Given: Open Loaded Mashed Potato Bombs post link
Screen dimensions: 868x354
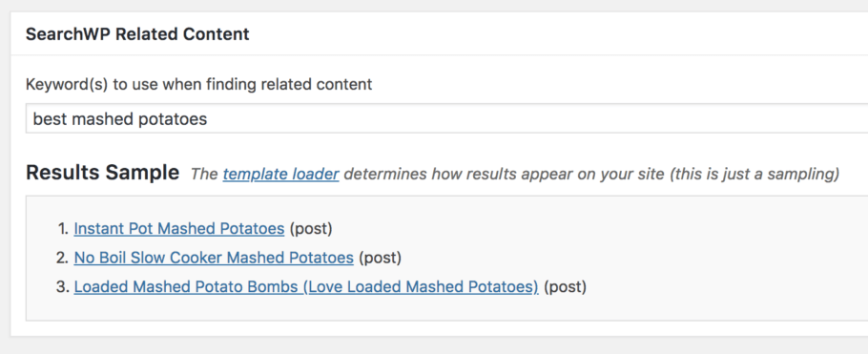Looking at the screenshot, I should tap(306, 287).
